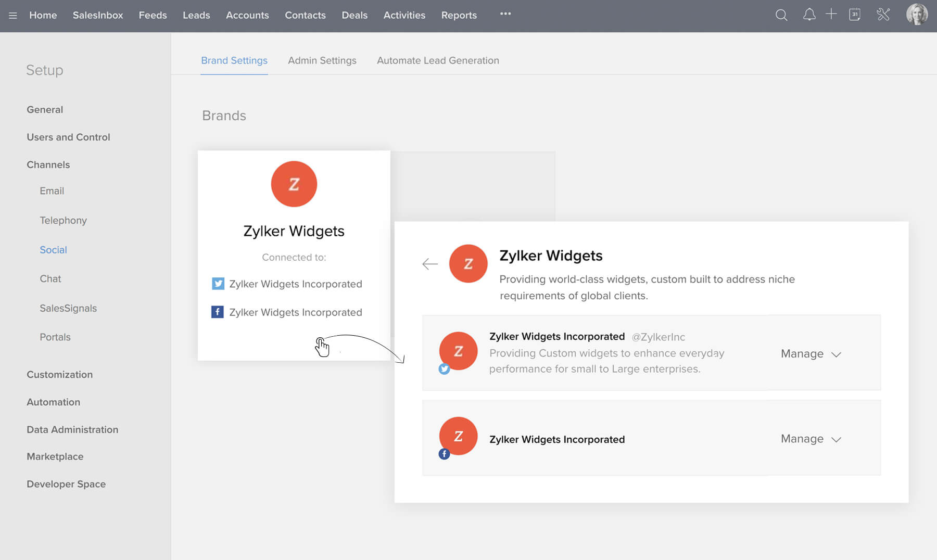This screenshot has height=560, width=937.
Task: Open the Deals module
Action: (354, 16)
